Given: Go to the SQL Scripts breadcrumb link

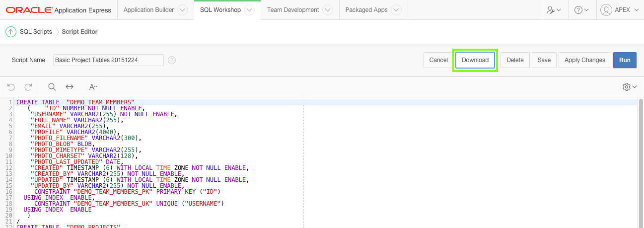Looking at the screenshot, I should pos(36,32).
